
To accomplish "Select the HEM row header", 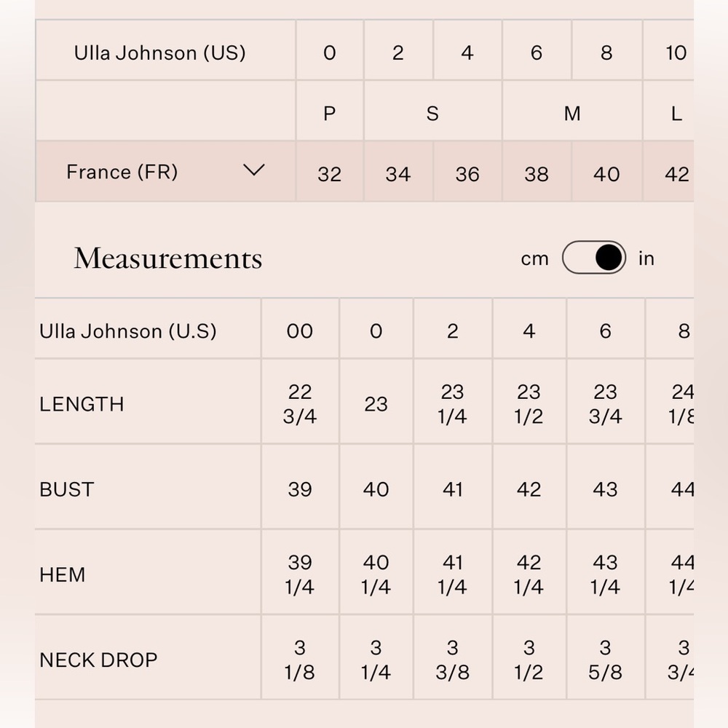I will pyautogui.click(x=61, y=574).
